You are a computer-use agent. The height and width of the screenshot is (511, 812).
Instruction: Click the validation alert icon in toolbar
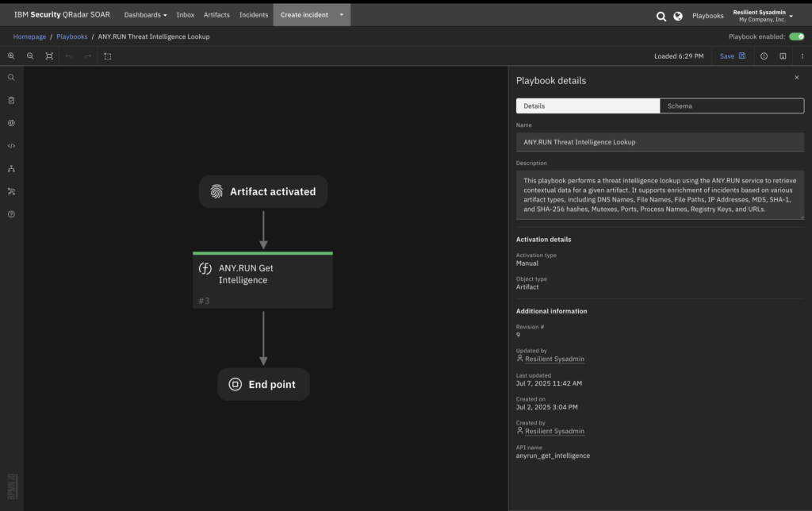(x=764, y=56)
